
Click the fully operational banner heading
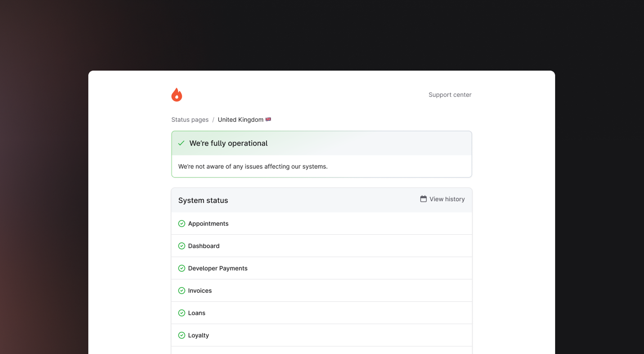pos(228,143)
